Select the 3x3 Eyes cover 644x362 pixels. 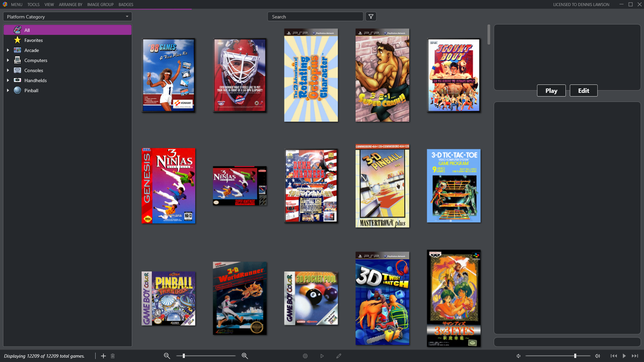(454, 298)
